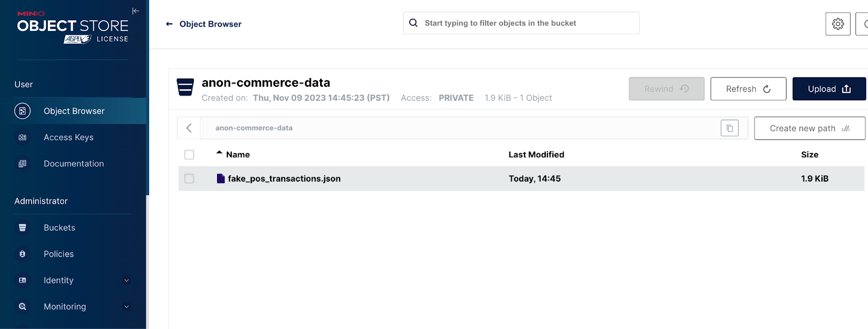Viewport: 868px width, 329px height.
Task: Expand the Identity menu chevron
Action: click(126, 280)
